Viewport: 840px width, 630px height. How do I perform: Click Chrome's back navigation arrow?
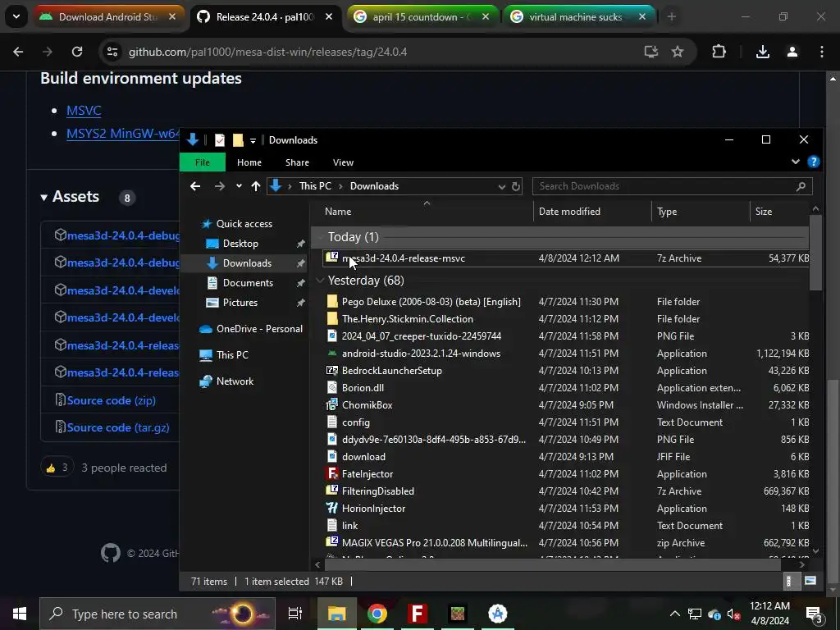point(18,52)
